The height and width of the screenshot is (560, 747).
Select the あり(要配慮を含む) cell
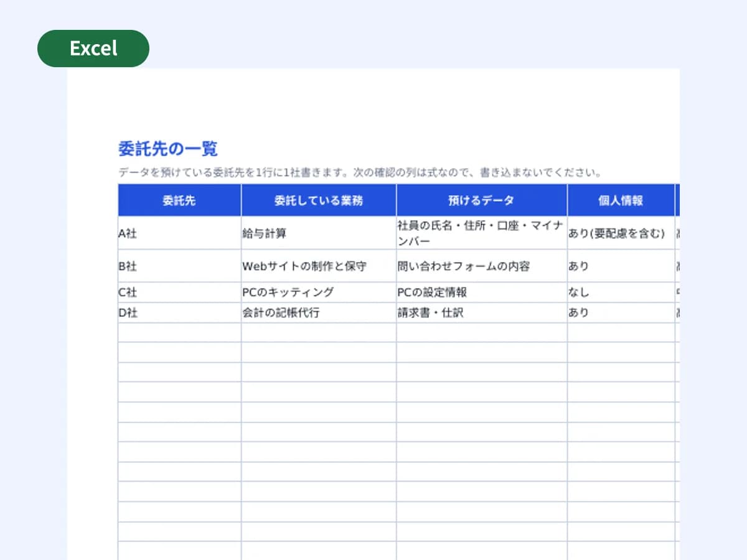(x=621, y=233)
